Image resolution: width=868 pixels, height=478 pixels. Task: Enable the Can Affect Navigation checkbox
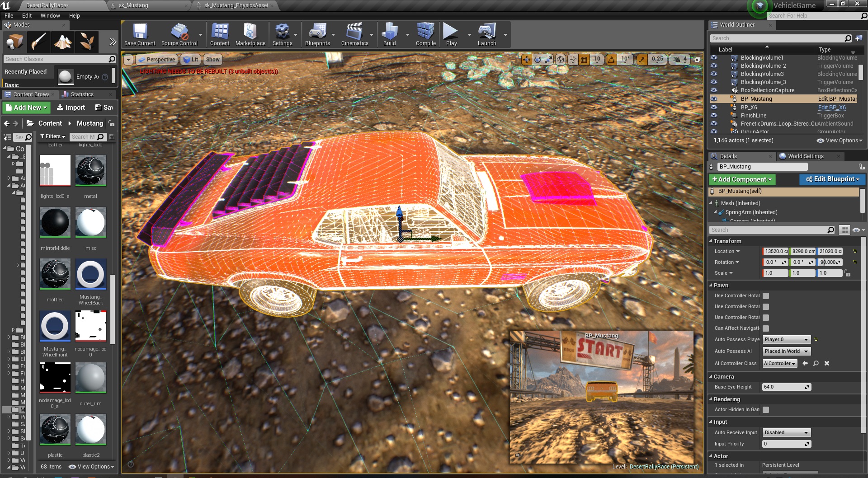click(766, 328)
